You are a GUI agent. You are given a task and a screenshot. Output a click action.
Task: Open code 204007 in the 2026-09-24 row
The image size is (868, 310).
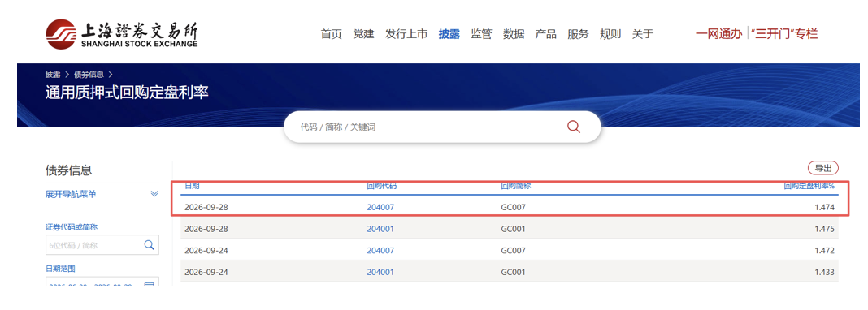[x=380, y=250]
